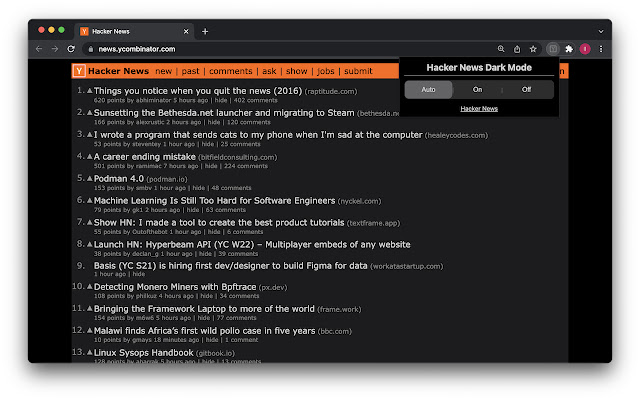Click the Hacker News Dark Mode extension icon
This screenshot has height=400, width=640.
(553, 49)
